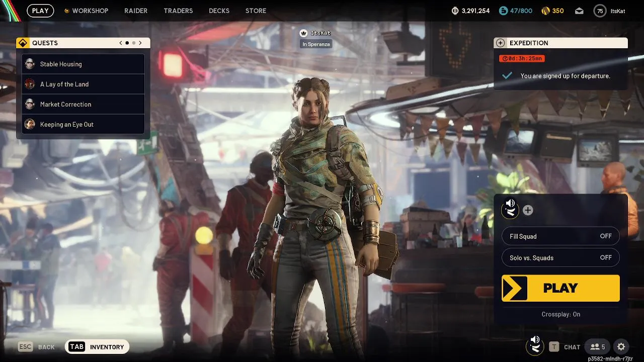This screenshot has width=644, height=362.
Task: Open the settings gear icon
Action: click(621, 347)
